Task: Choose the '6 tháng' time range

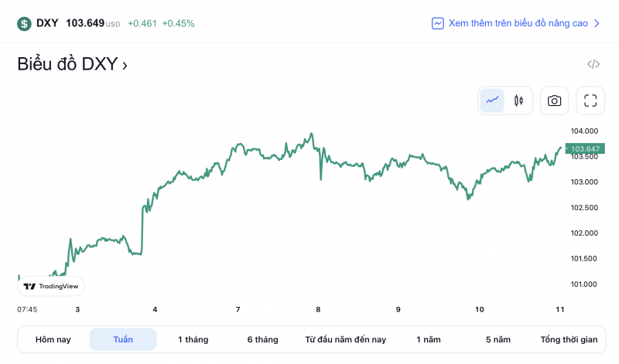Action: click(262, 339)
